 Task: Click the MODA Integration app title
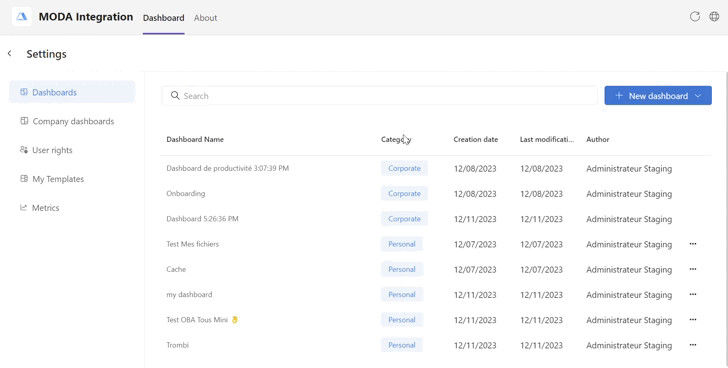click(x=85, y=17)
